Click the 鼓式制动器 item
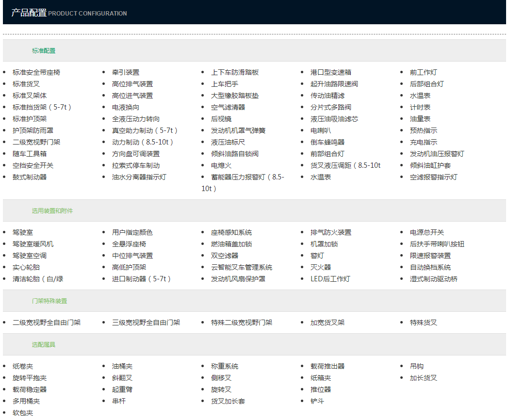 pos(30,177)
